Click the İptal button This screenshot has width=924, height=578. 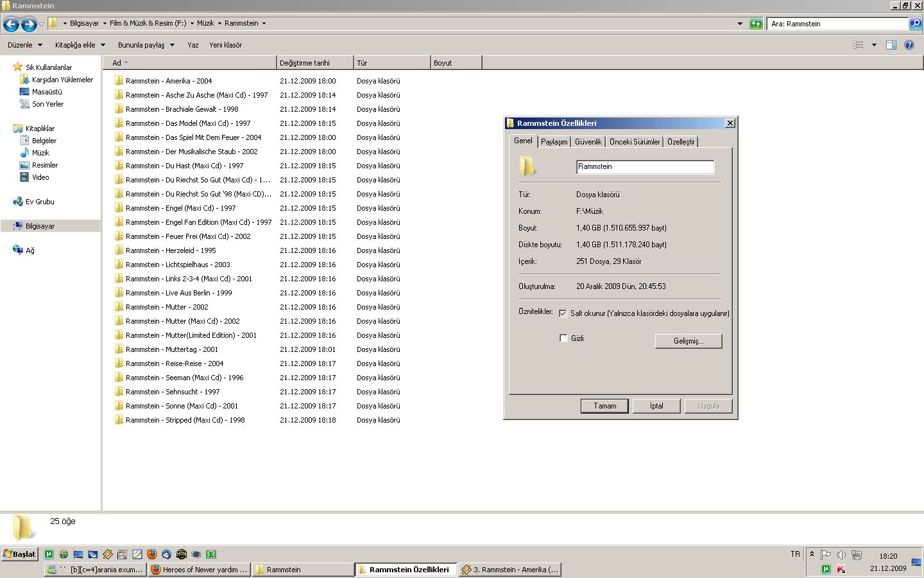point(656,406)
